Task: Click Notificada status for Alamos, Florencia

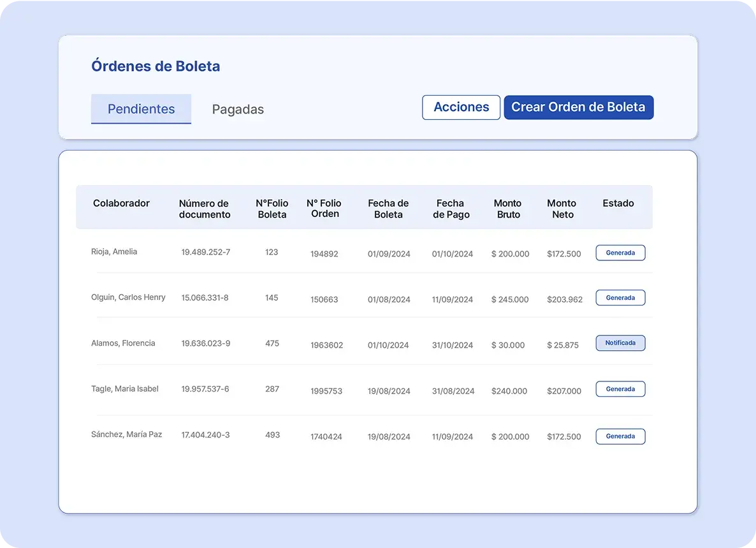Action: (620, 343)
